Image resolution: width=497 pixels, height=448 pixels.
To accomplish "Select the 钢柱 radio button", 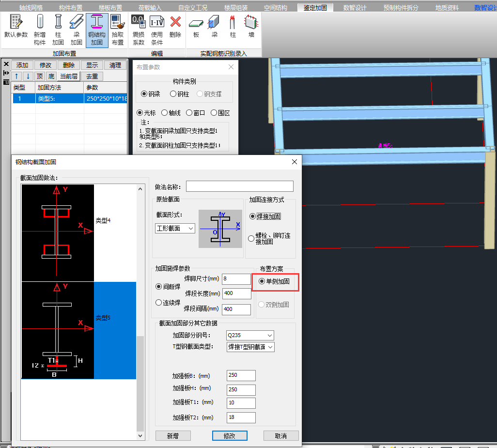I will tap(173, 94).
